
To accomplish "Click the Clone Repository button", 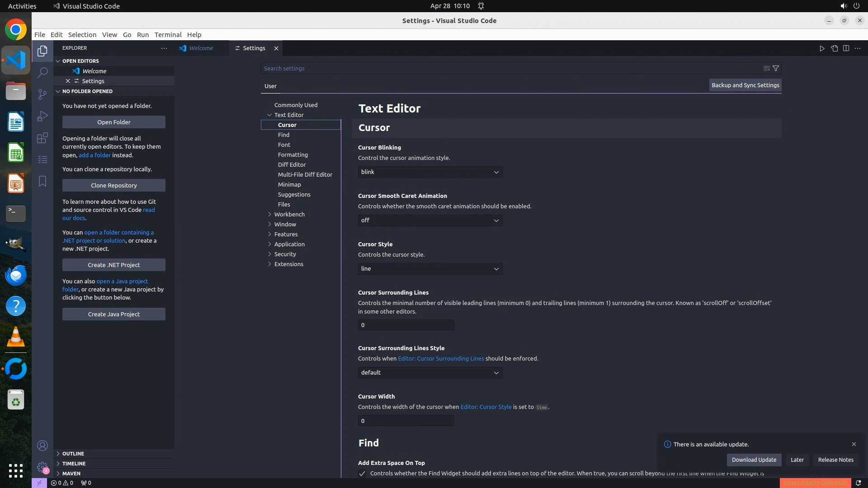I will (114, 185).
